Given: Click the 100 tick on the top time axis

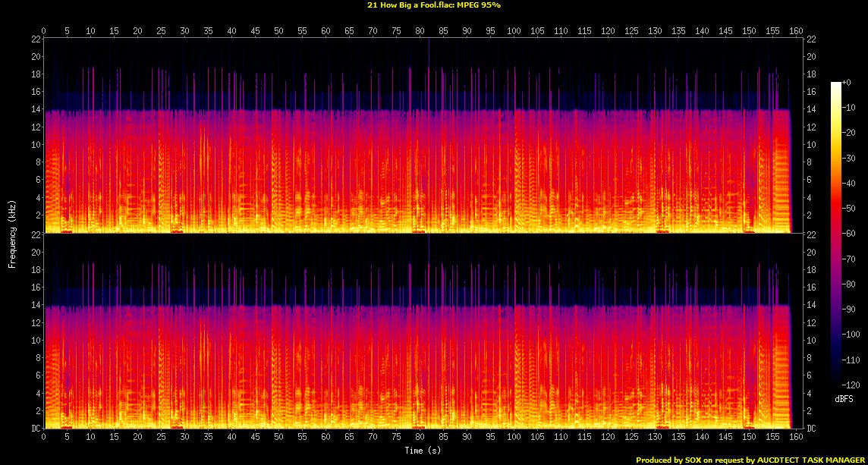Looking at the screenshot, I should tap(515, 31).
